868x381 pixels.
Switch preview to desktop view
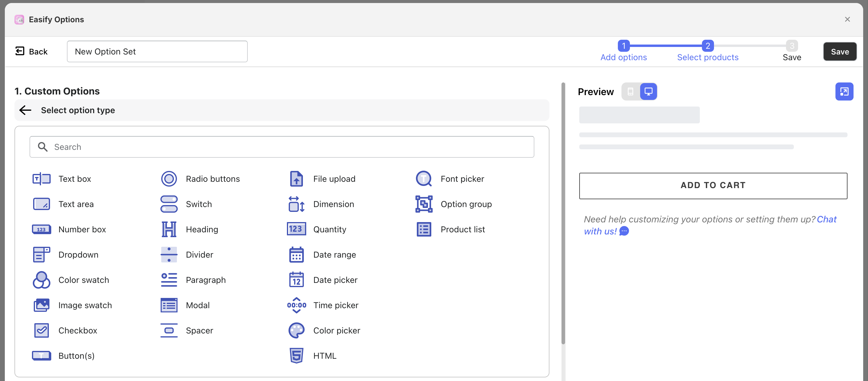click(648, 91)
